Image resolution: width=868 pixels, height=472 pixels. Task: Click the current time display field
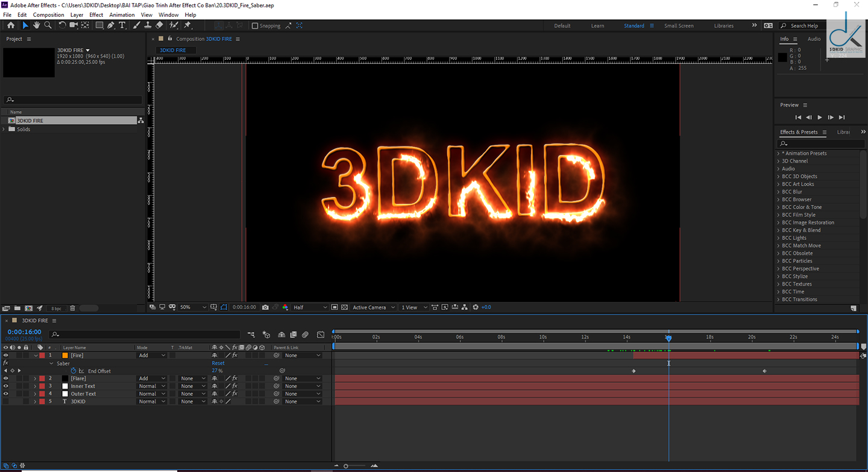click(x=24, y=331)
